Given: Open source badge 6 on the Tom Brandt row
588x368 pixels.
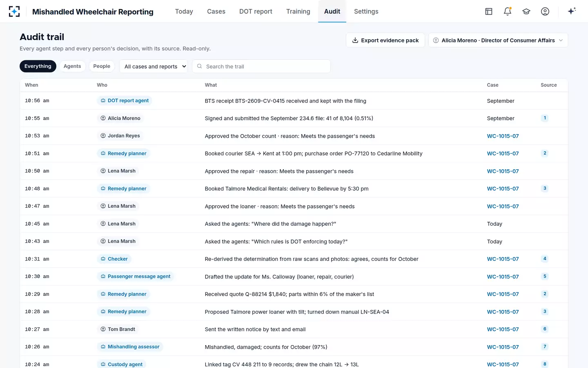Looking at the screenshot, I should (545, 329).
